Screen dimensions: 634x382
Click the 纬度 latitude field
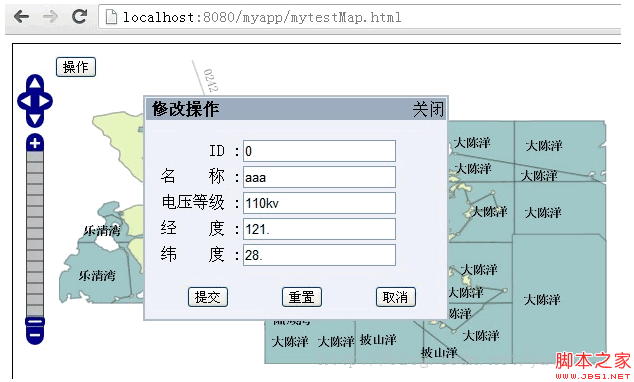tap(319, 255)
